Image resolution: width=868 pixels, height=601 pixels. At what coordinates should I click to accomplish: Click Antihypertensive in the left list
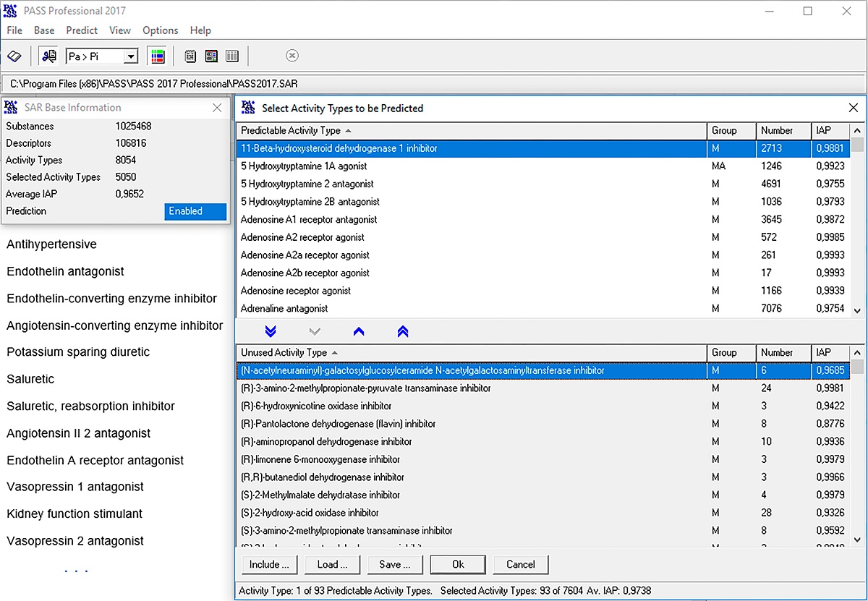click(x=51, y=244)
